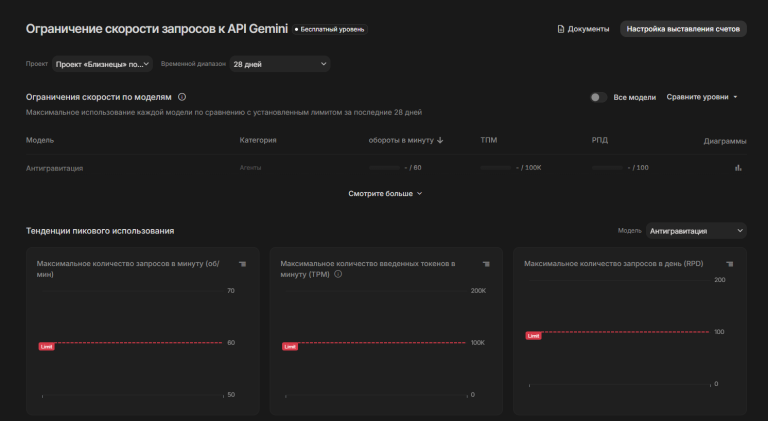The image size is (768, 421).
Task: Open menu icon on TPM chart
Action: [486, 264]
